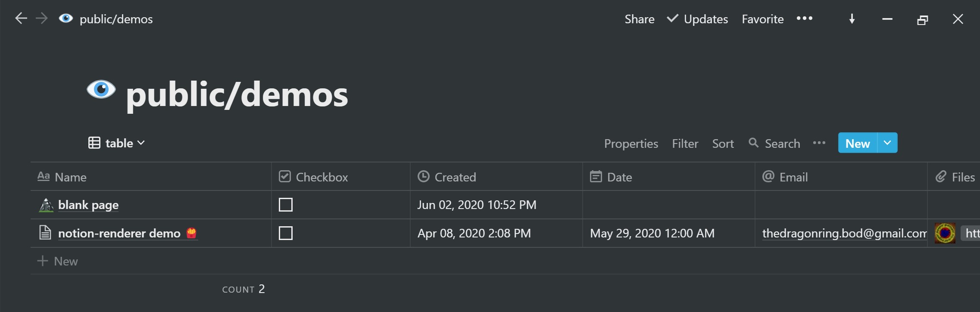This screenshot has width=980, height=312.
Task: Tick checkbox for notion-renderer demo row
Action: pos(286,233)
